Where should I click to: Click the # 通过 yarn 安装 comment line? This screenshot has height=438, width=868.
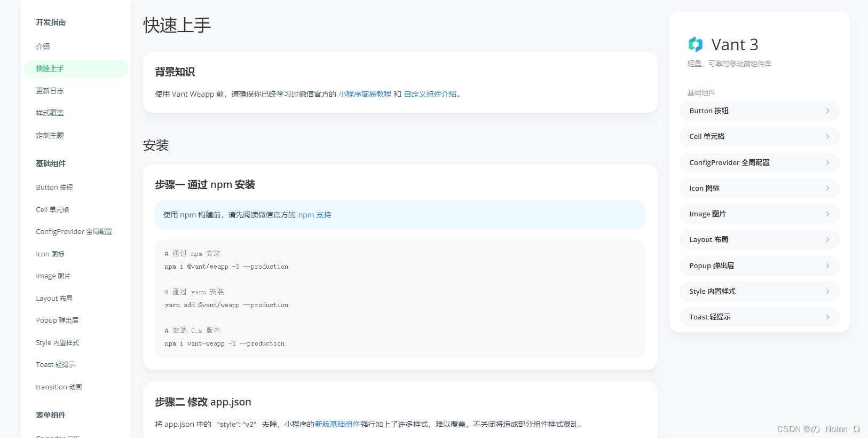194,292
